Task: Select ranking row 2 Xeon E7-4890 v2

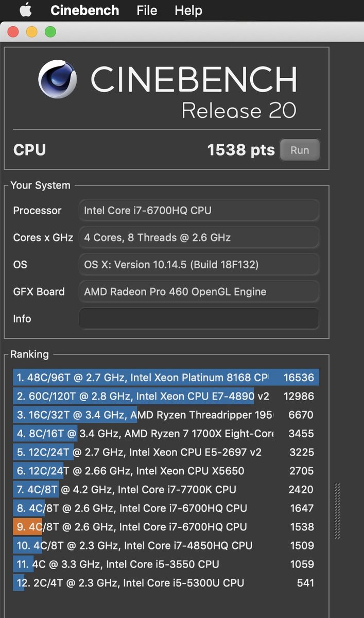Action: point(166,396)
